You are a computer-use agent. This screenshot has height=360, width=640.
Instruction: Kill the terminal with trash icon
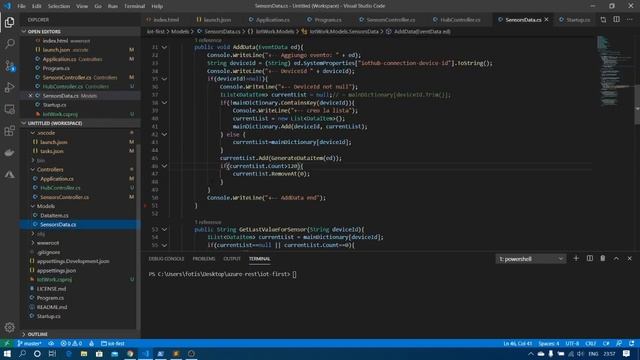[603, 258]
